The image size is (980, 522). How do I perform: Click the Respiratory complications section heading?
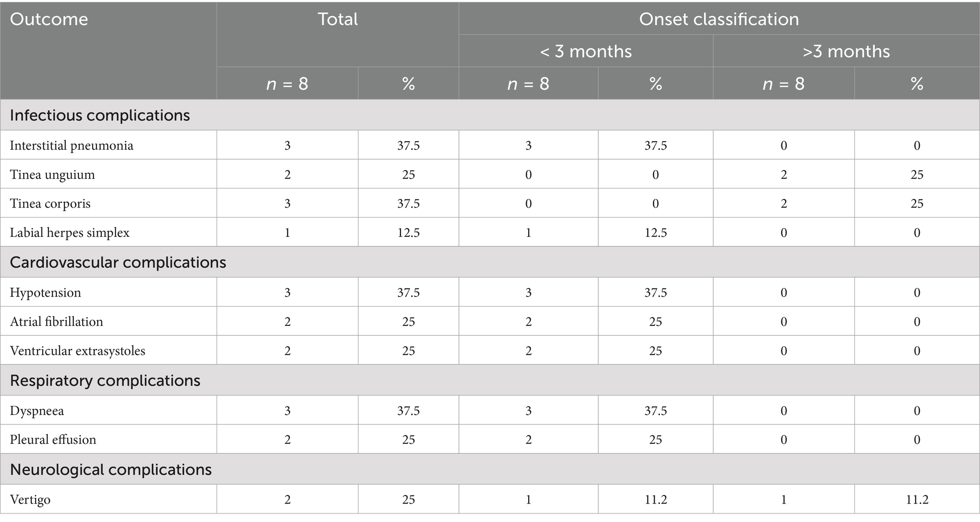105,380
